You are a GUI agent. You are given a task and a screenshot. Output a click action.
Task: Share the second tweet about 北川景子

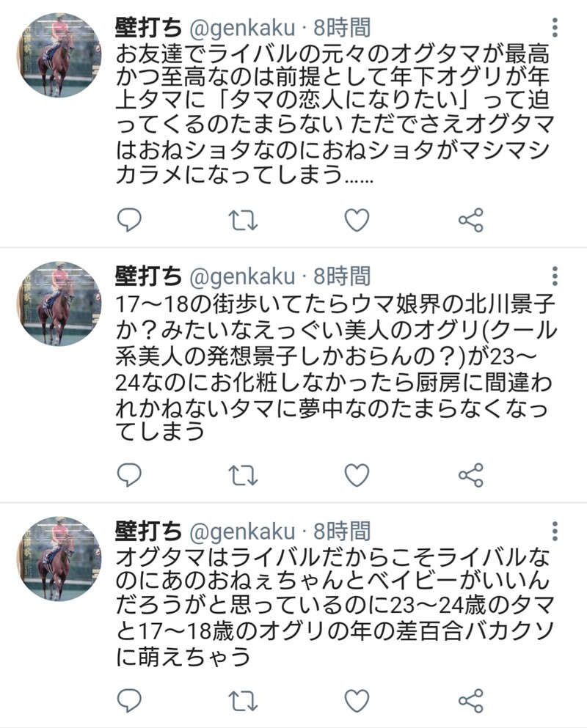click(x=470, y=476)
